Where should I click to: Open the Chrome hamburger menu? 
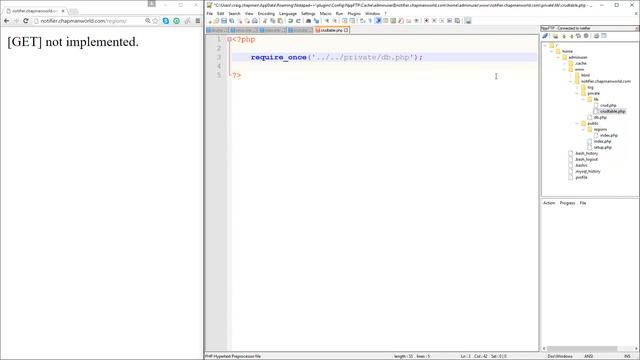pyautogui.click(x=198, y=21)
